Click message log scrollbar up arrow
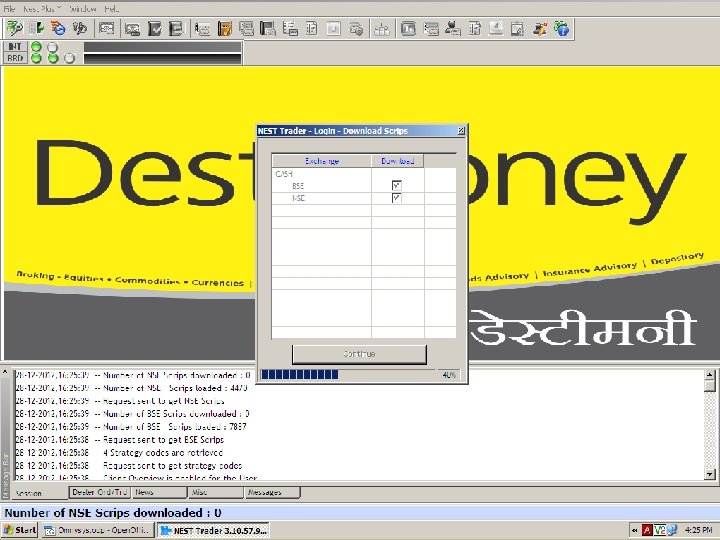Screen dimensions: 720x540 [709, 375]
